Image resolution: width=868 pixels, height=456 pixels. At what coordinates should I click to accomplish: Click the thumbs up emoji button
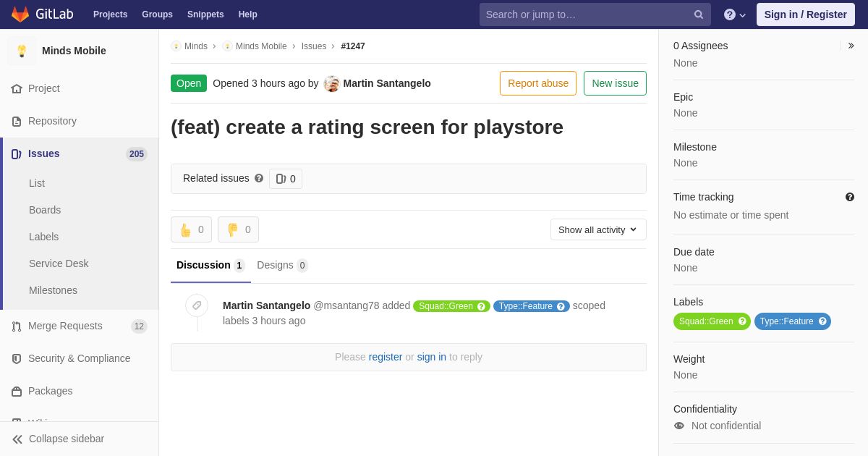191,229
